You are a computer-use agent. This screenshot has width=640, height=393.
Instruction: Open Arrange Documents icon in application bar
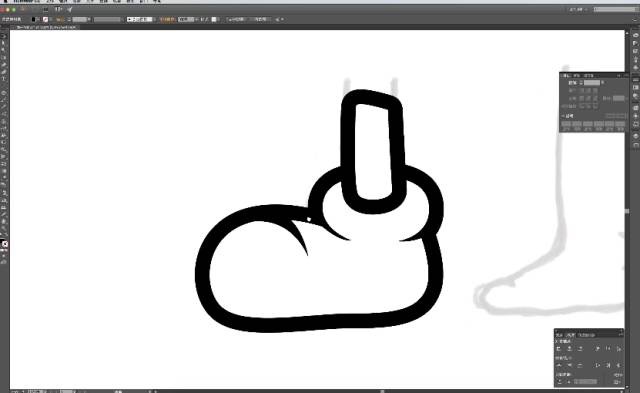point(58,9)
